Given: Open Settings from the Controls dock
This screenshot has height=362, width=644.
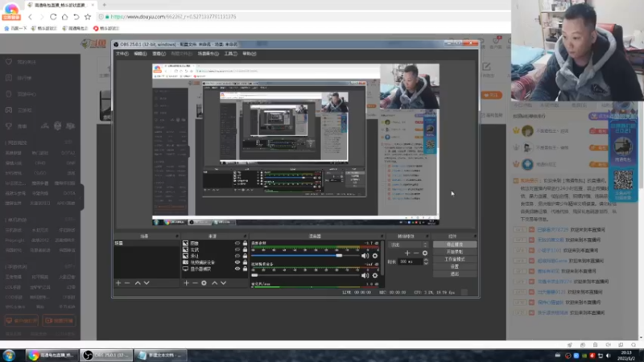Looking at the screenshot, I should [455, 266].
